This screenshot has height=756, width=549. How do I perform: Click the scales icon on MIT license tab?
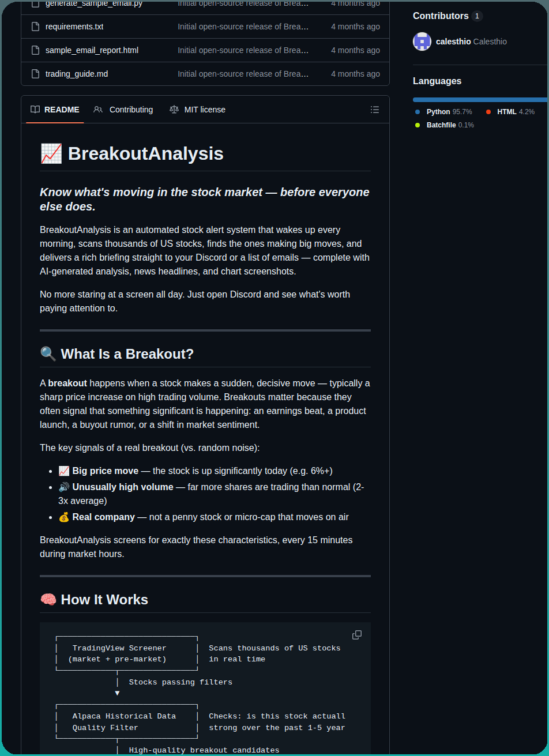pyautogui.click(x=174, y=110)
